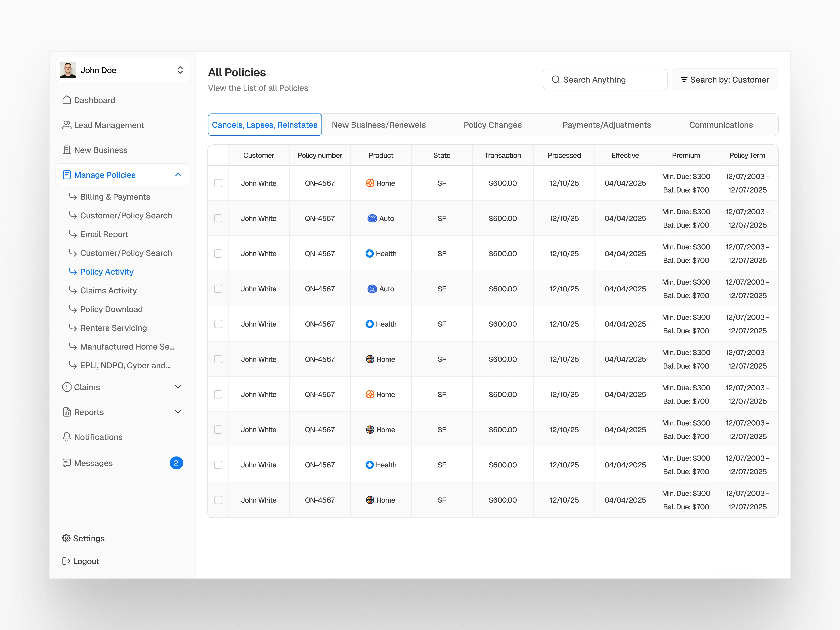Tick the checkbox in the sixth policy row
The height and width of the screenshot is (630, 840).
218,359
